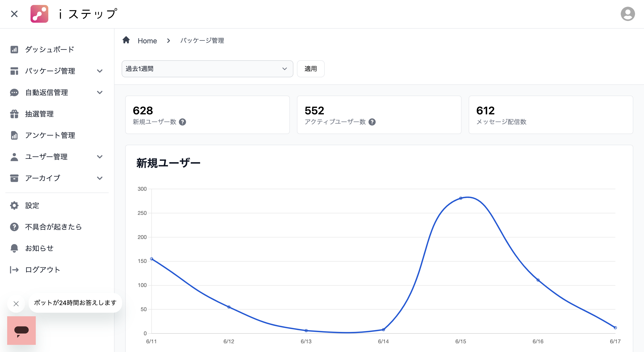This screenshot has width=644, height=352.
Task: Click the help icon beside 新規ユーザー数
Action: point(182,122)
